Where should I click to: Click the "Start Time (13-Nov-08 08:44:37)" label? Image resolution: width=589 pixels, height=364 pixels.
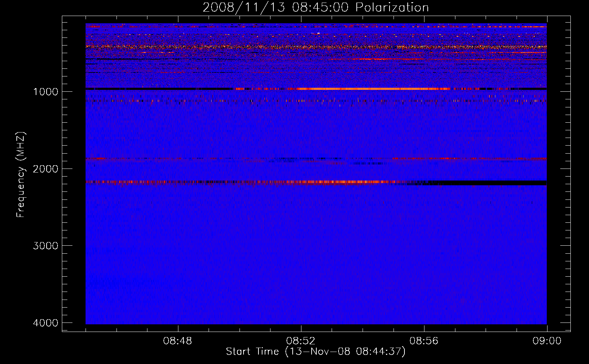click(x=316, y=352)
